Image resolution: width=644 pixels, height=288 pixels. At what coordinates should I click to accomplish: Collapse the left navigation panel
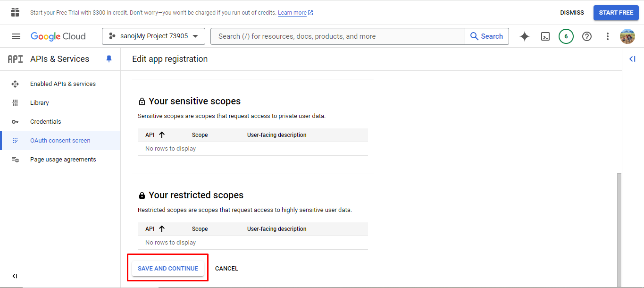15,276
